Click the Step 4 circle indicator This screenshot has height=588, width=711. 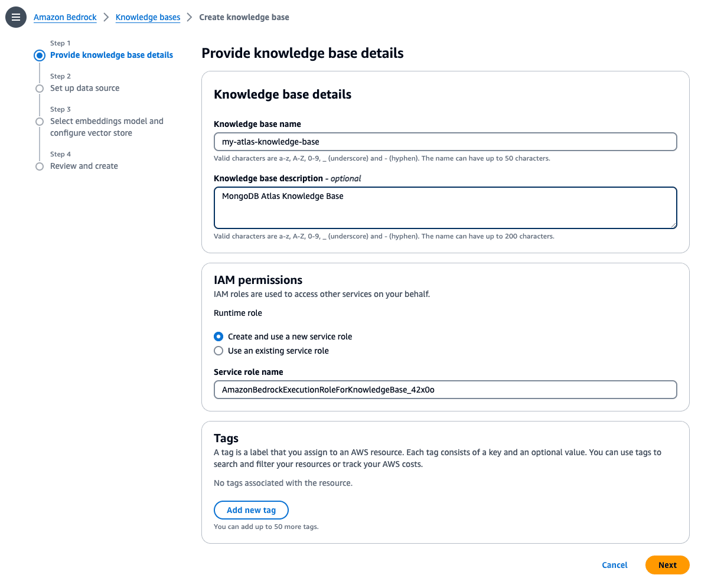click(x=40, y=166)
